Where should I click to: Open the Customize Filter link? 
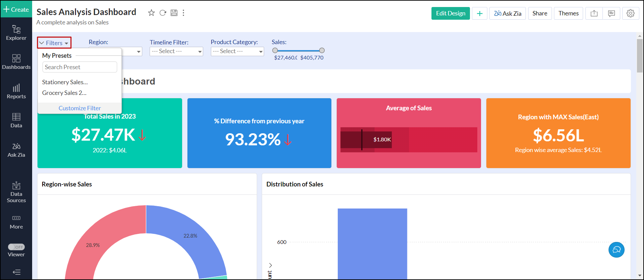(x=80, y=108)
